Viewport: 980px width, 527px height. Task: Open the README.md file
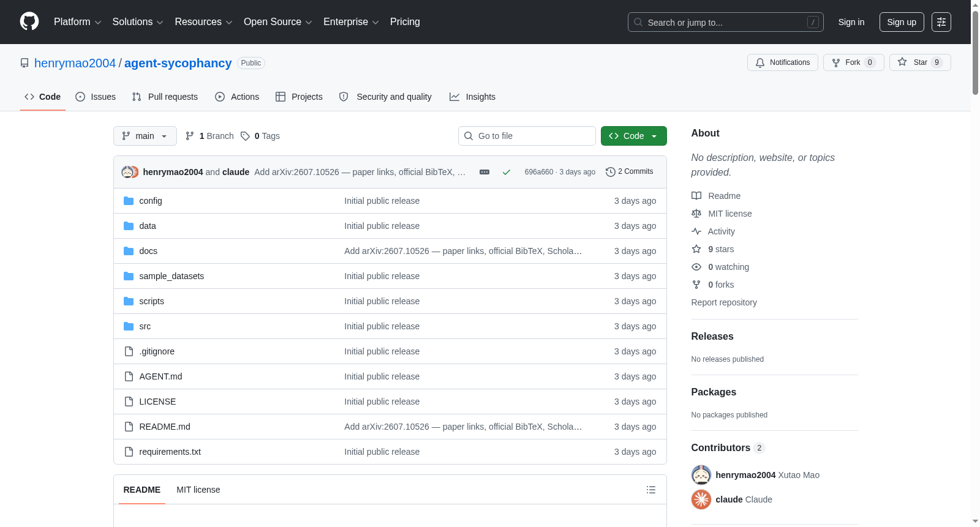coord(165,427)
